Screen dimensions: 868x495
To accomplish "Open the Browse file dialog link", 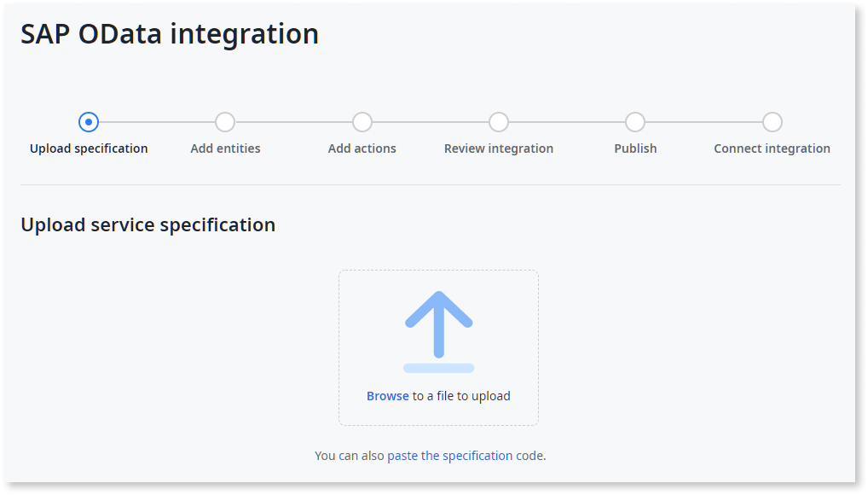I will (387, 395).
